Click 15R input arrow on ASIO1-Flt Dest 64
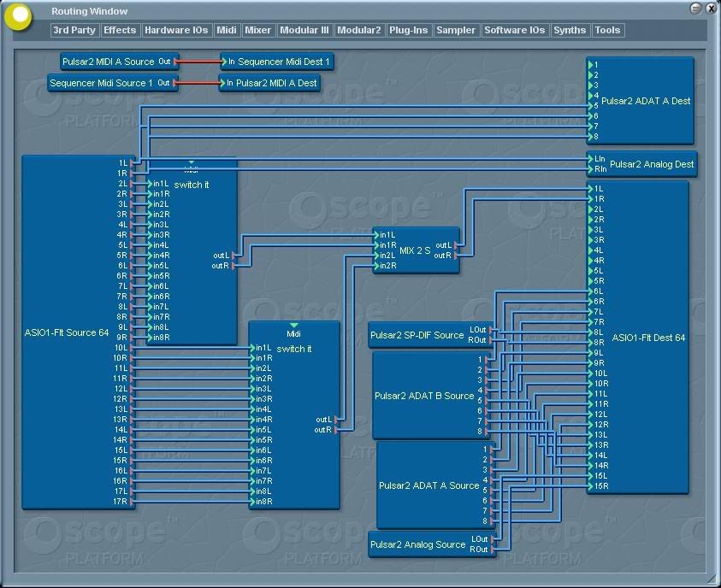Viewport: 721px width, 588px height. click(590, 486)
